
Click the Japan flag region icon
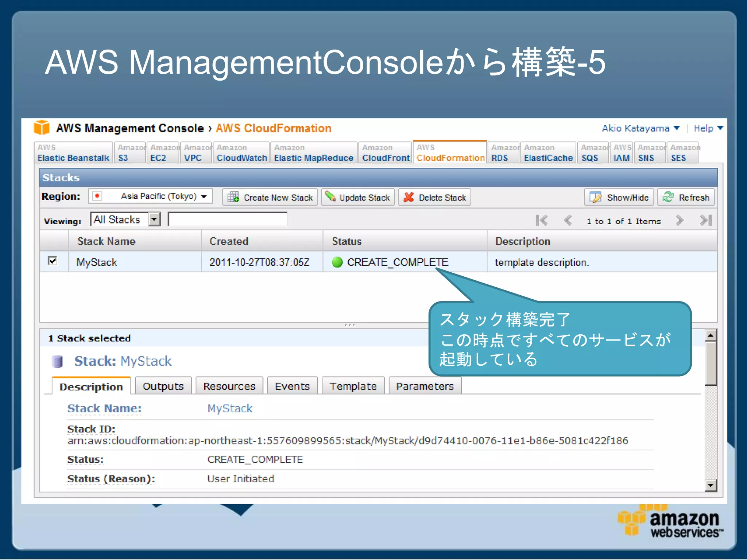pos(97,196)
